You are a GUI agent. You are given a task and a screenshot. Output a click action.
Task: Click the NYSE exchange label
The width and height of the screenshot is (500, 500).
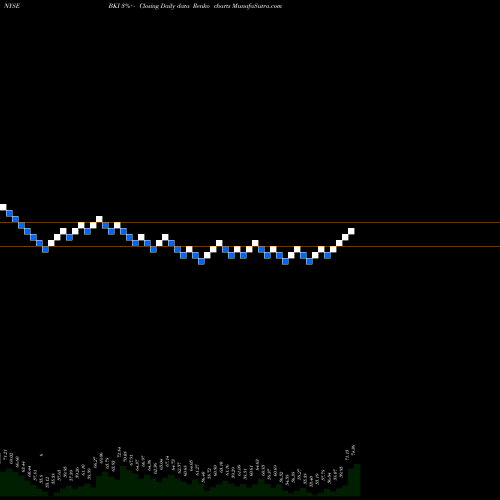tap(12, 6)
